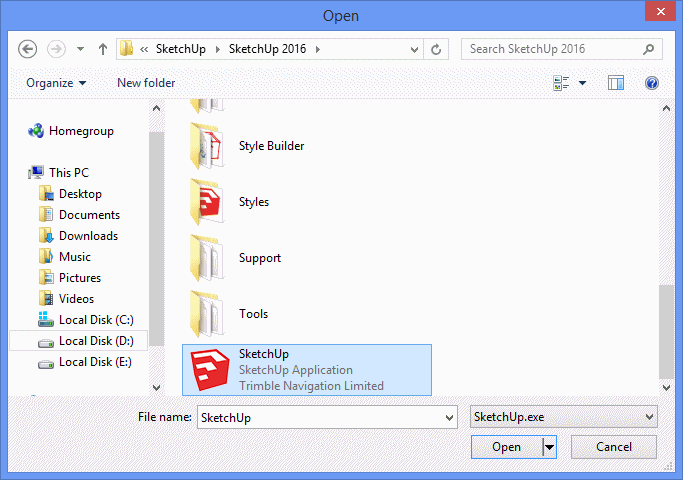The image size is (683, 480).
Task: Open Downloads in the navigation pane
Action: (88, 236)
